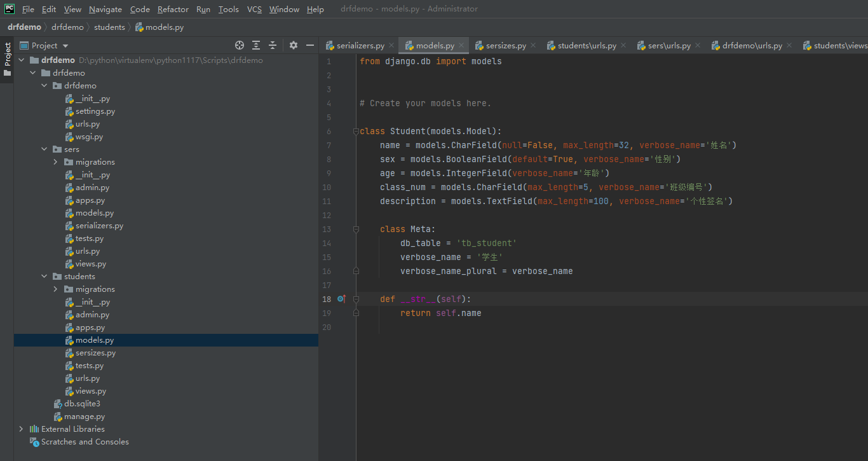The height and width of the screenshot is (461, 868).
Task: Collapse the students folder arrow
Action: 44,277
